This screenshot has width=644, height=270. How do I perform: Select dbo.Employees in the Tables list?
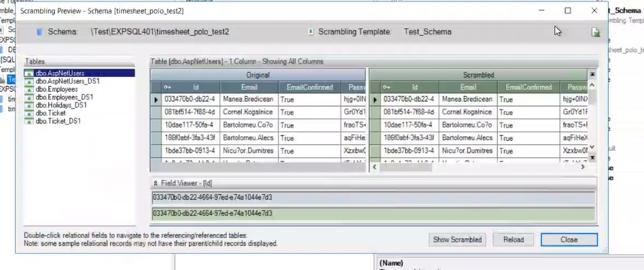click(56, 89)
